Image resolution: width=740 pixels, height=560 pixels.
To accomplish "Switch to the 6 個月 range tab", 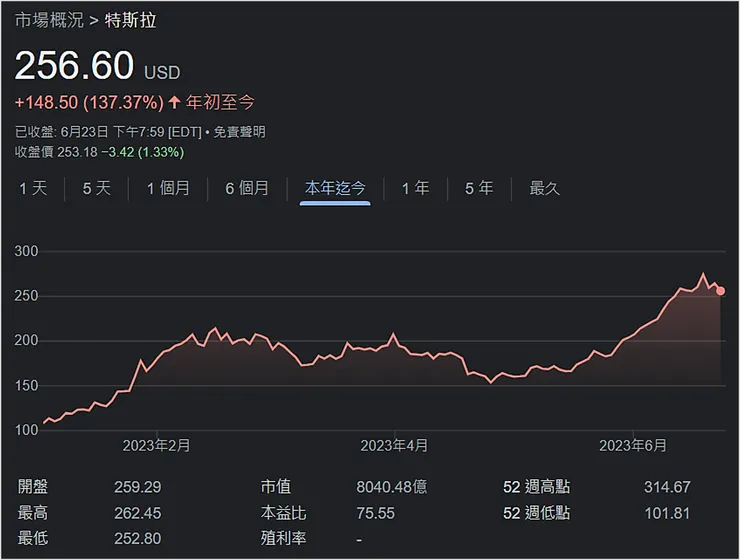I will click(x=247, y=189).
